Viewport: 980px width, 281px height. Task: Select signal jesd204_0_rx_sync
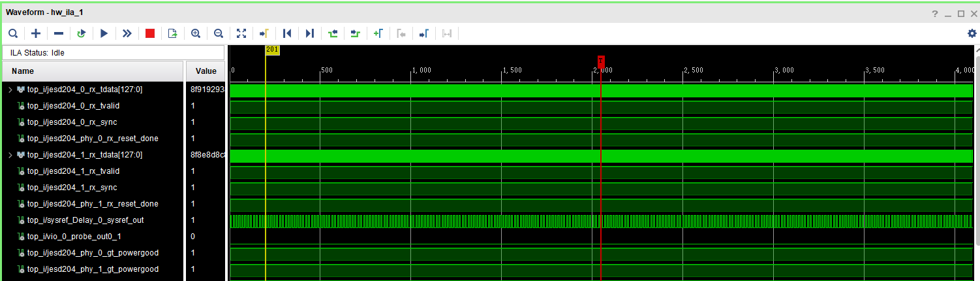pyautogui.click(x=72, y=122)
